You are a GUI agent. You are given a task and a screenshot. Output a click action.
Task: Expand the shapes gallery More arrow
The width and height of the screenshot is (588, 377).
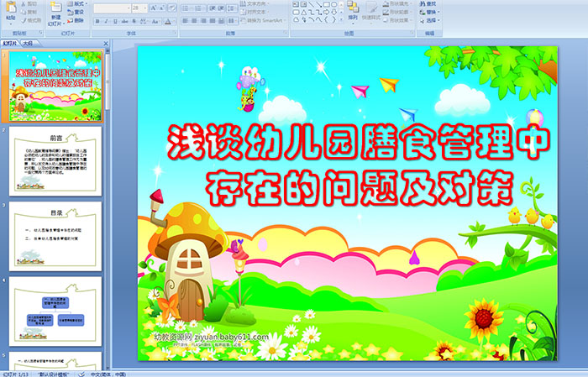(x=341, y=19)
